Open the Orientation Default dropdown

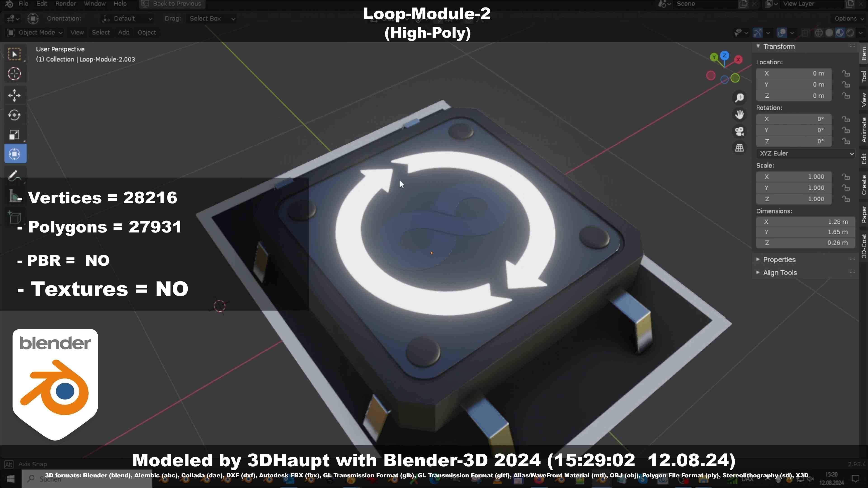[x=127, y=19]
